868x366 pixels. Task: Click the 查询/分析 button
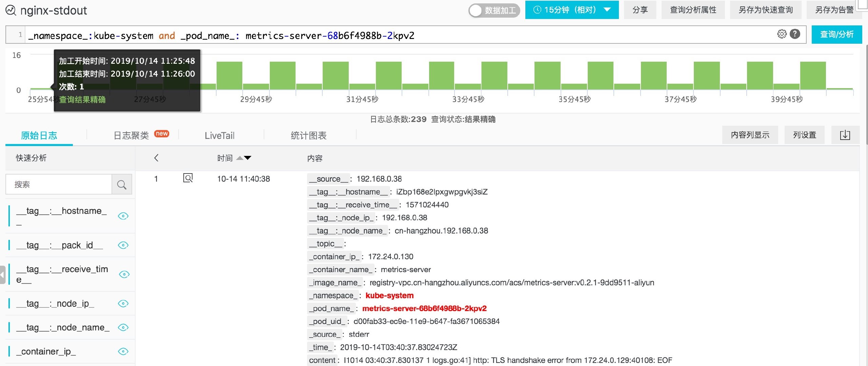(x=836, y=34)
